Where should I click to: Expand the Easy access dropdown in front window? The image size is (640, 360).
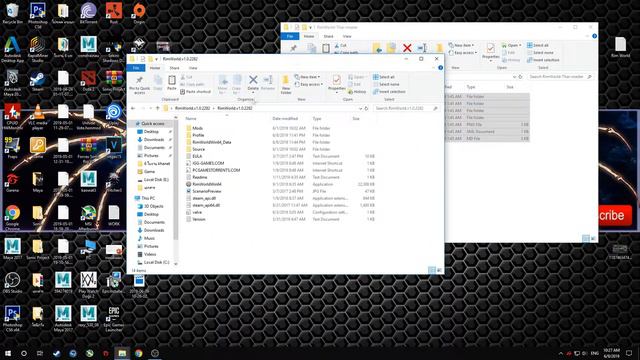[309, 84]
